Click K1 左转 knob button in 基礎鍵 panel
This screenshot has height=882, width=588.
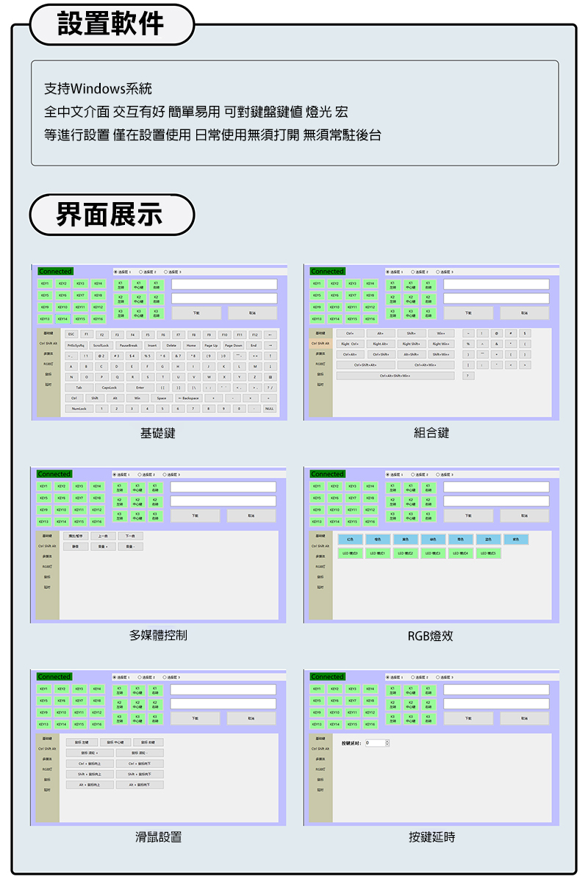pos(120,284)
